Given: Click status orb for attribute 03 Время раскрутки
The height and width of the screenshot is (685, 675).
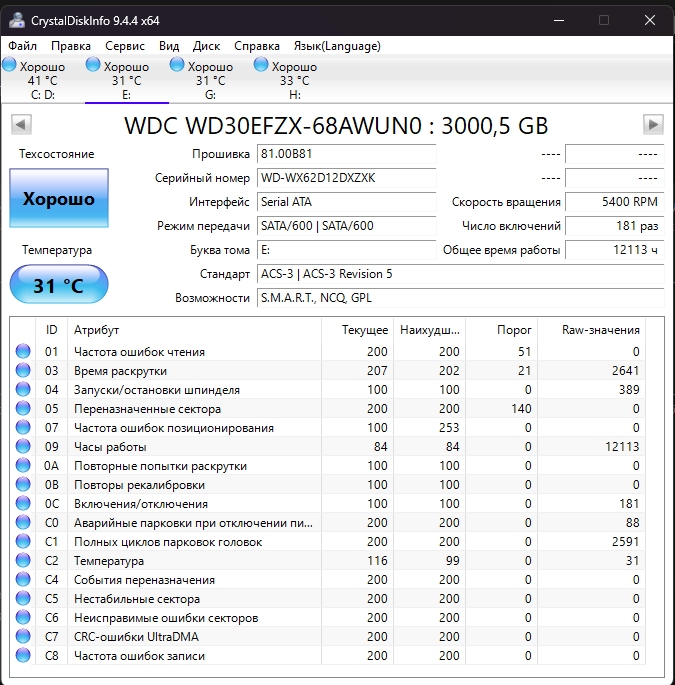Looking at the screenshot, I should [x=23, y=370].
